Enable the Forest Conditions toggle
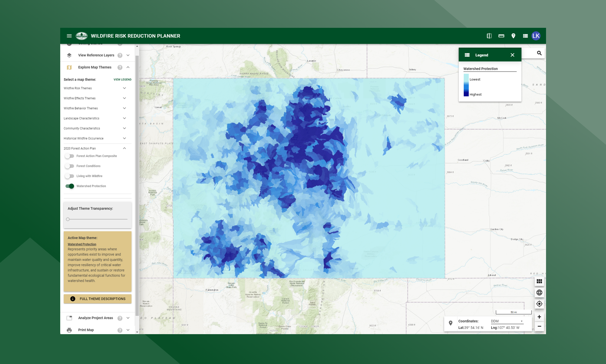This screenshot has height=364, width=606. click(69, 166)
